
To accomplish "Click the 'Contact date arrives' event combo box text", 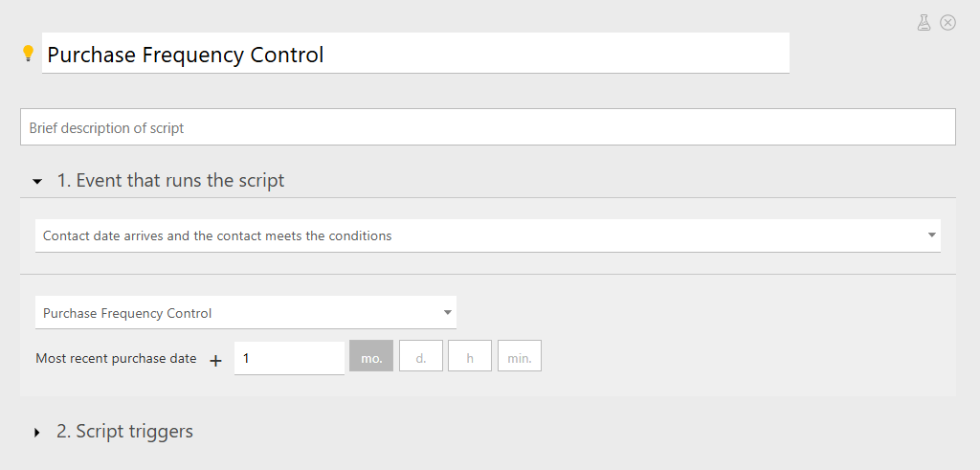I will tap(217, 235).
